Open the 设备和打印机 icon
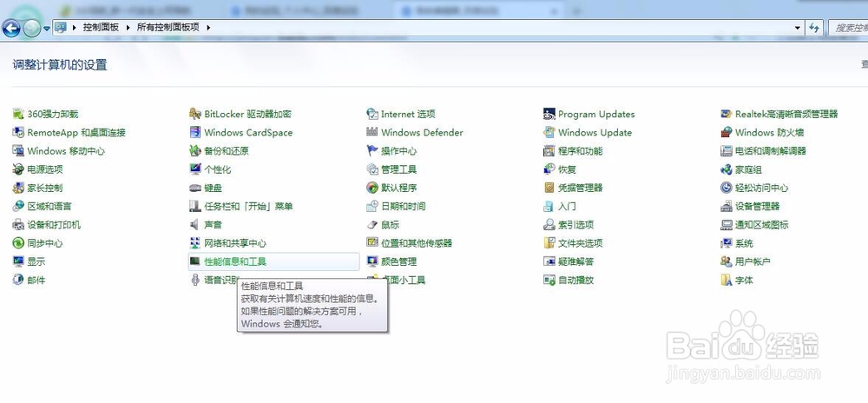The height and width of the screenshot is (403, 868). tap(18, 225)
